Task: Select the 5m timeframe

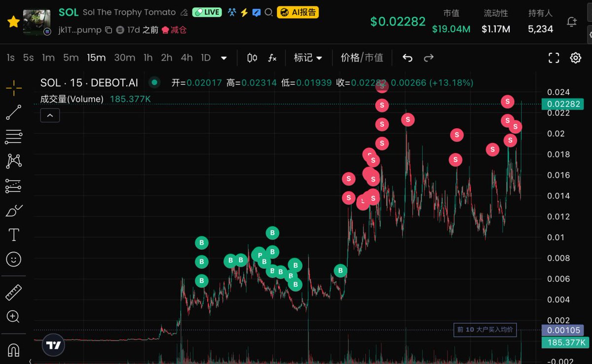Action: point(71,58)
